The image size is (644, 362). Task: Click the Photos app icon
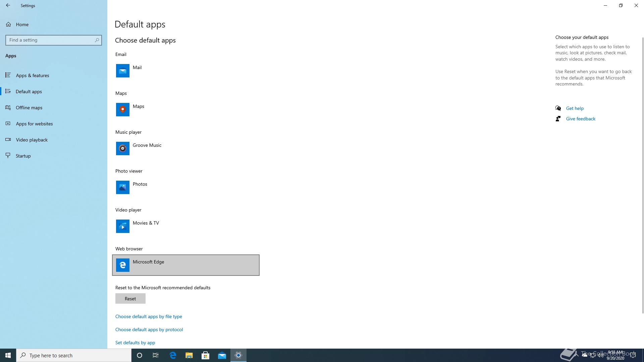pos(122,187)
